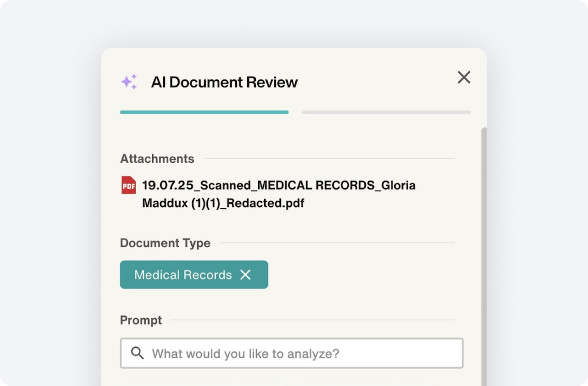The height and width of the screenshot is (386, 588).
Task: Click the magnifier icon in the prompt field
Action: pos(137,353)
